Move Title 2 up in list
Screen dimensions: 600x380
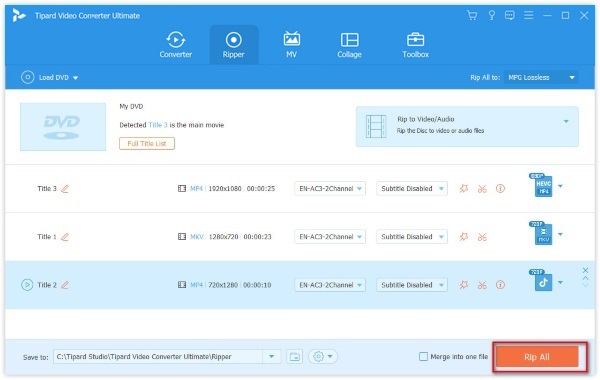[x=585, y=279]
